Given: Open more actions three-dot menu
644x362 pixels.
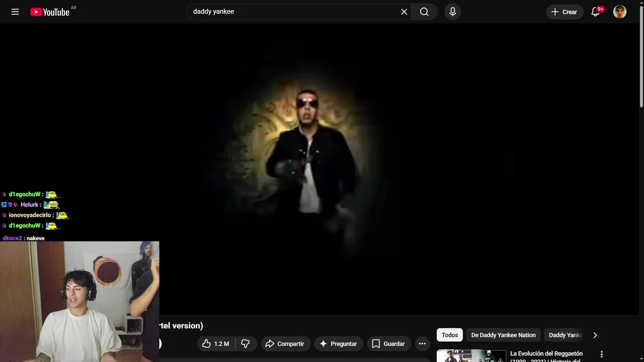Looking at the screenshot, I should pyautogui.click(x=422, y=344).
